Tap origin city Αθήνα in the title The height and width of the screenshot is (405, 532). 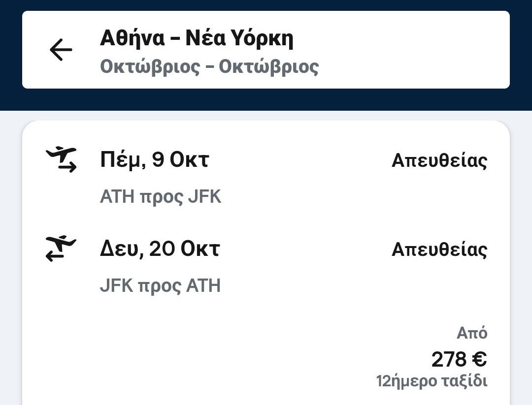click(132, 38)
